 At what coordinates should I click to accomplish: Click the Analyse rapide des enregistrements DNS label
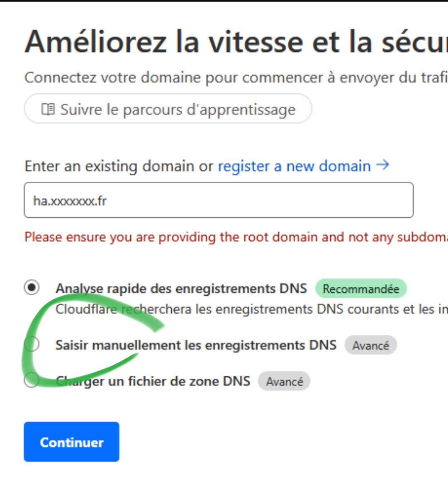181,289
